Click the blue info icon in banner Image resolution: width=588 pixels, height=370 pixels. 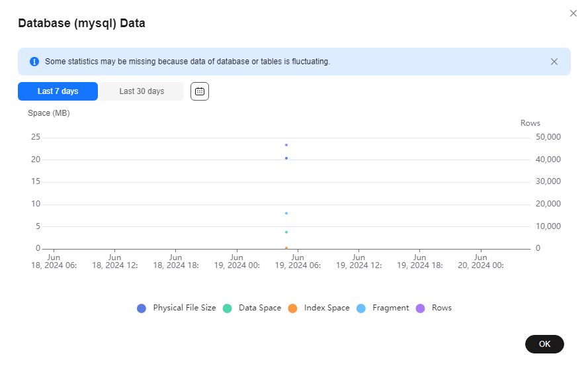point(34,62)
